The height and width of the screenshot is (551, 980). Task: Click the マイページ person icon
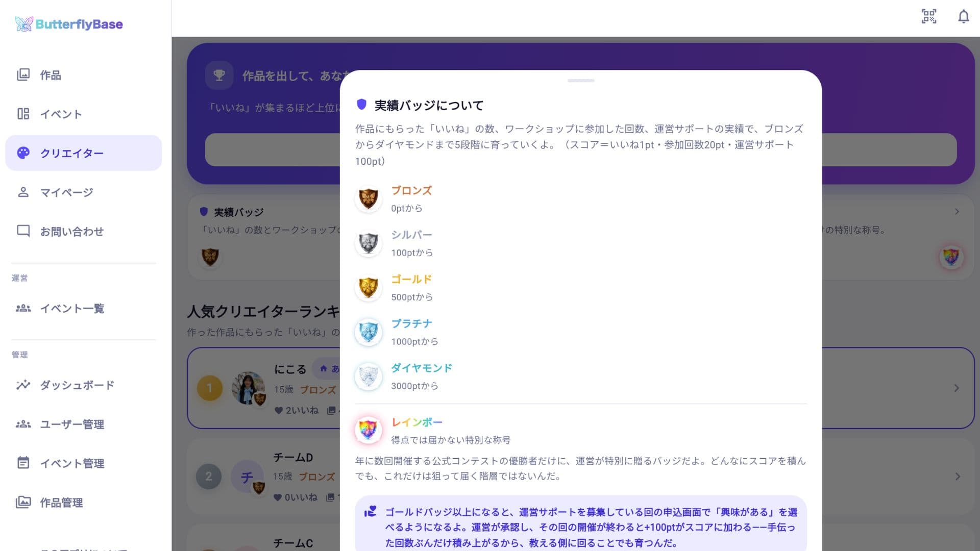pos(23,192)
